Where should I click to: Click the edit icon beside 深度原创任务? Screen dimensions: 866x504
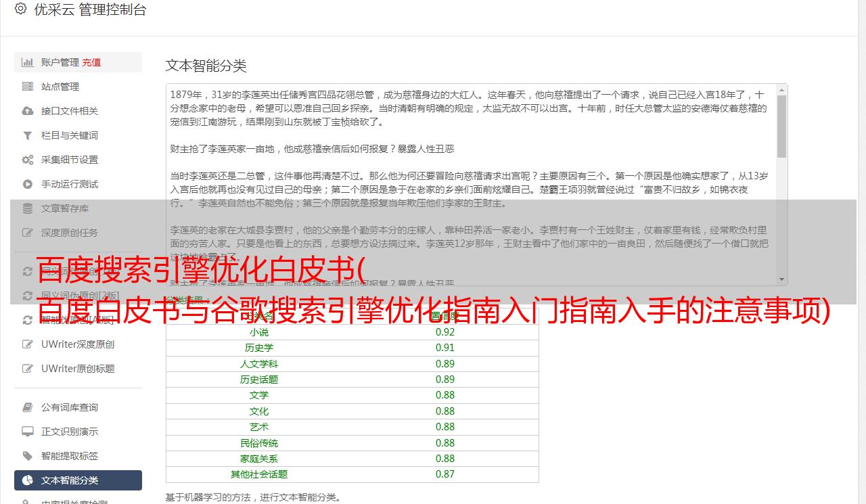tap(28, 233)
